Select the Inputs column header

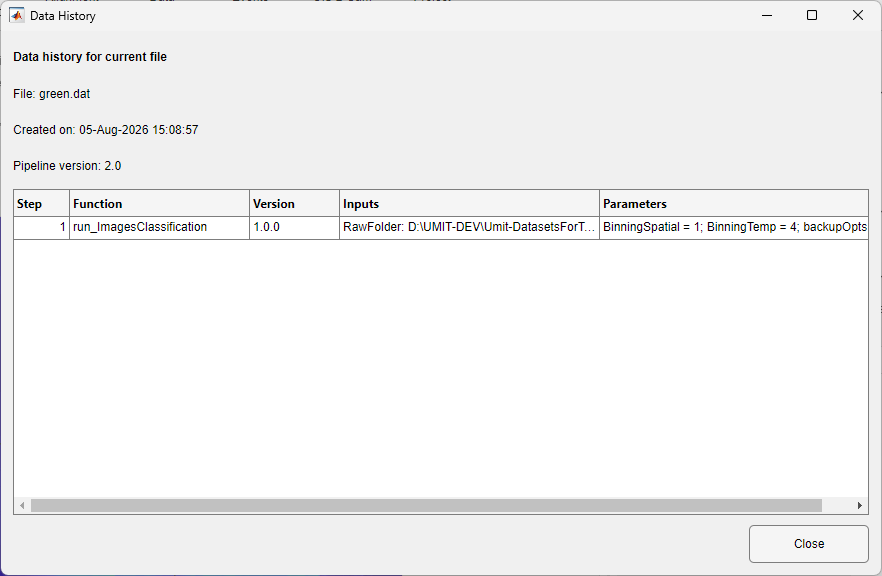coord(469,204)
